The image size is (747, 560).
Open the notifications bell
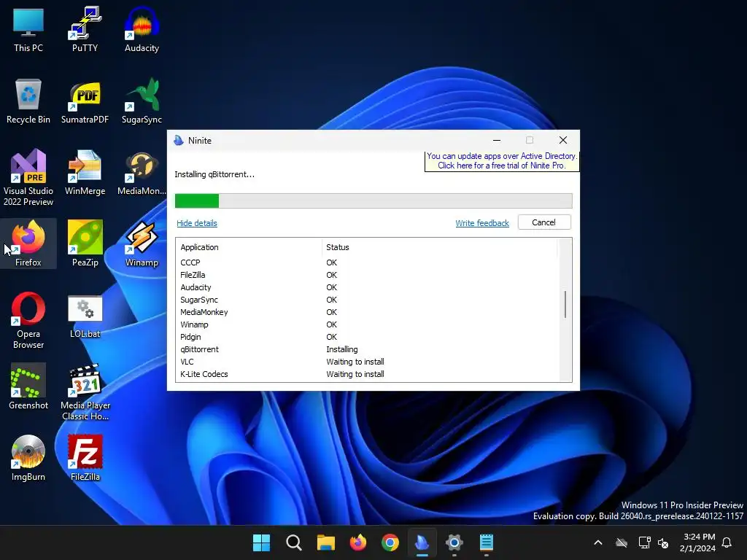727,542
